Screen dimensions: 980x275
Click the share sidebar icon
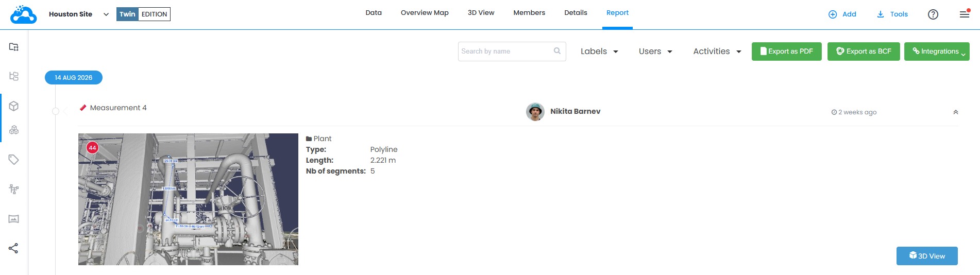click(x=14, y=248)
